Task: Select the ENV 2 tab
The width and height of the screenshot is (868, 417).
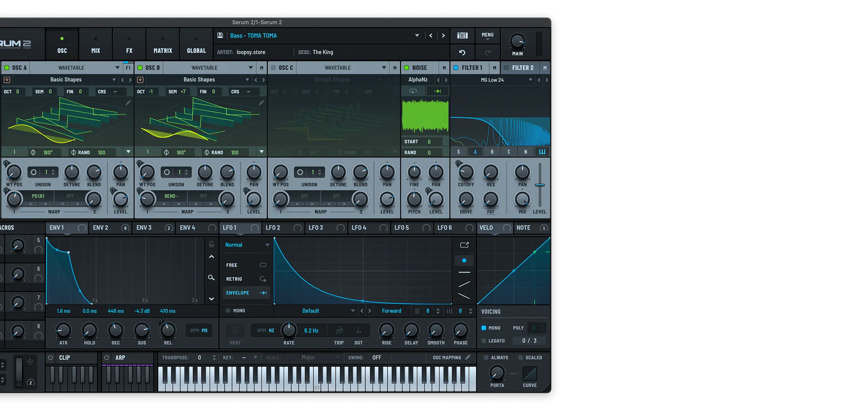Action: (110, 228)
